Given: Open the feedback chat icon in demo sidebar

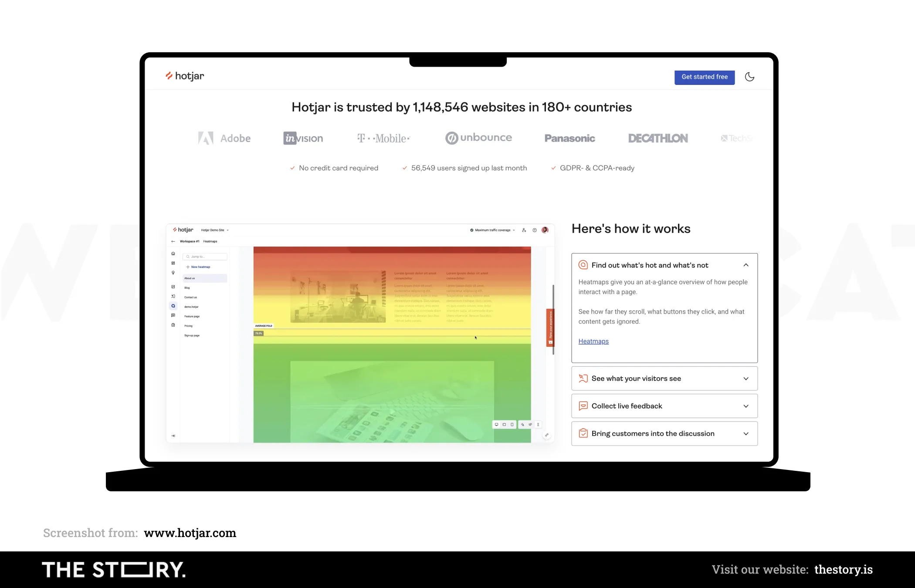Looking at the screenshot, I should (173, 315).
